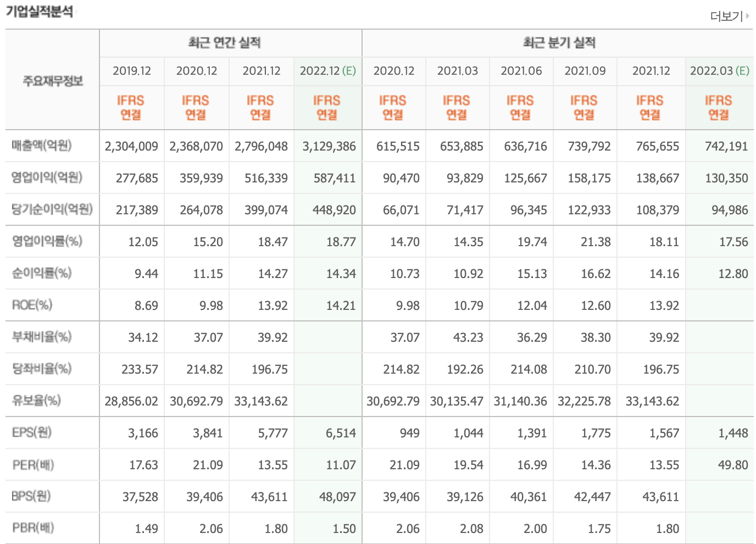Viewport: 756px width, 544px height.
Task: Click ROE value 14.21
Action: point(341,306)
